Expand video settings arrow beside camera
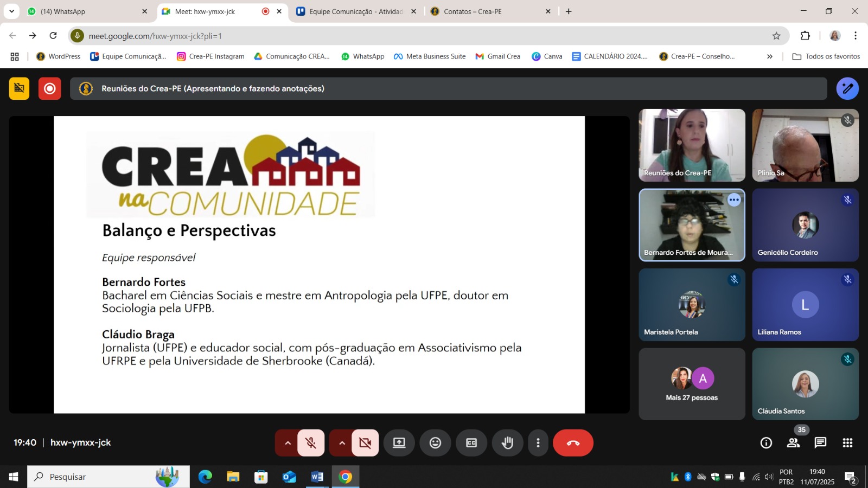 point(342,443)
